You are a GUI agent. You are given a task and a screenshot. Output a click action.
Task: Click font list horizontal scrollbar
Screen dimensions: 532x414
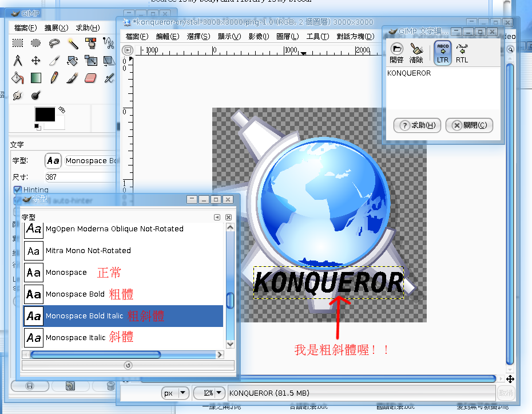pyautogui.click(x=96, y=354)
